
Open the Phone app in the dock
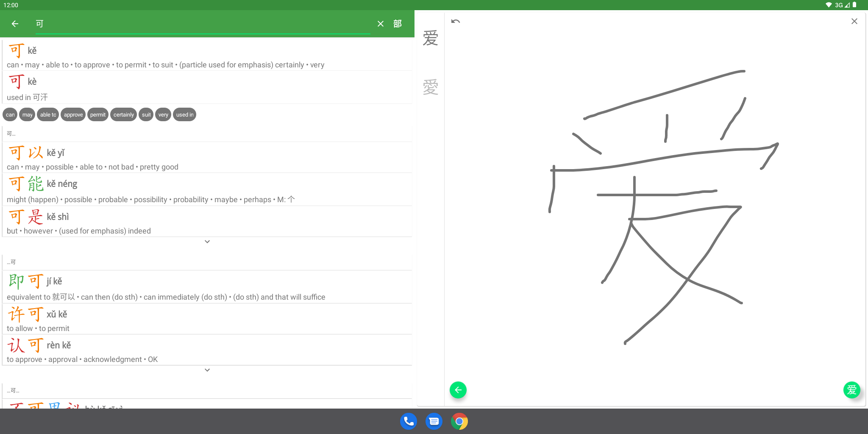[408, 421]
